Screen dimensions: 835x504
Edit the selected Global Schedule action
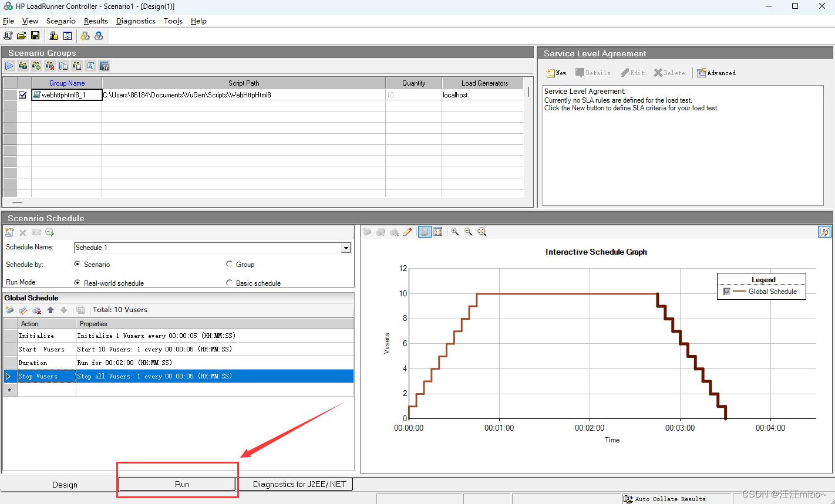(23, 310)
